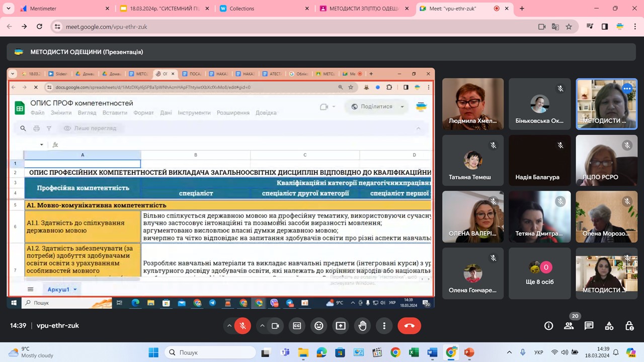This screenshot has width=644, height=362.
Task: Raise your hand in the meeting
Action: pos(362,326)
